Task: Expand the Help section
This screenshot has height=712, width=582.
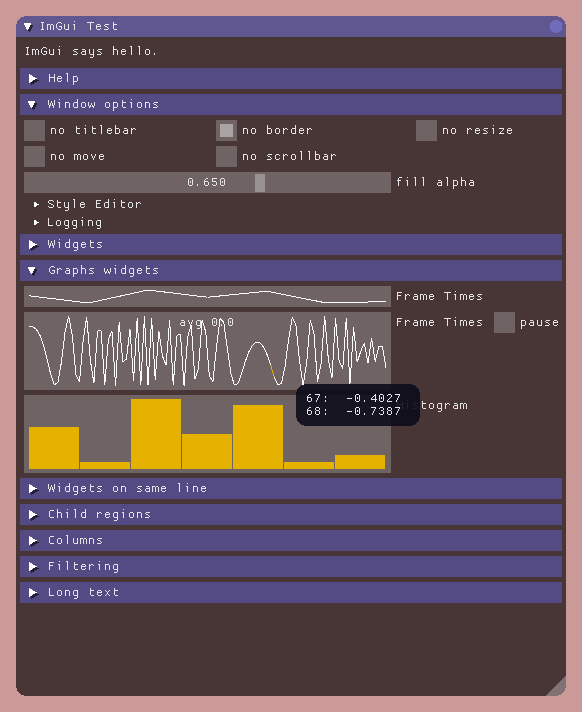Action: tap(291, 79)
